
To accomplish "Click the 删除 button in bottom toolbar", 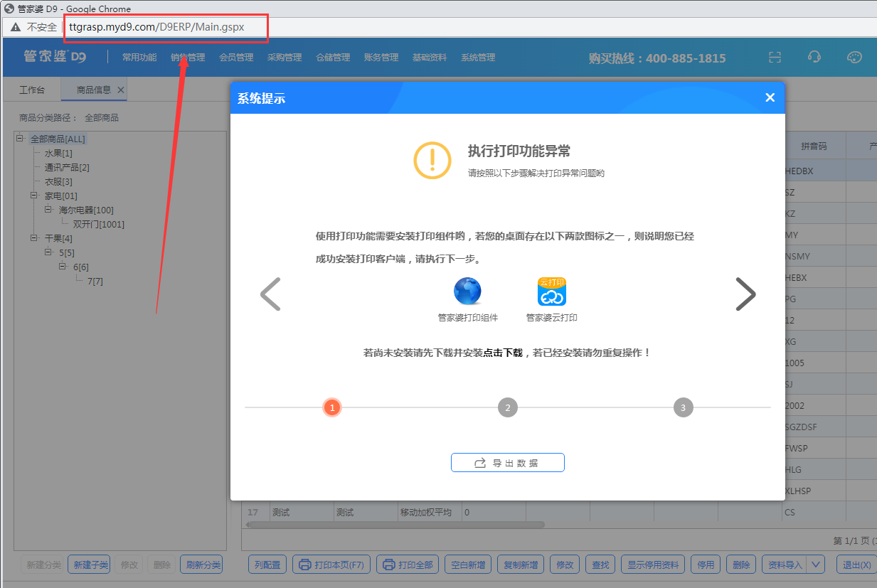I will (x=741, y=565).
